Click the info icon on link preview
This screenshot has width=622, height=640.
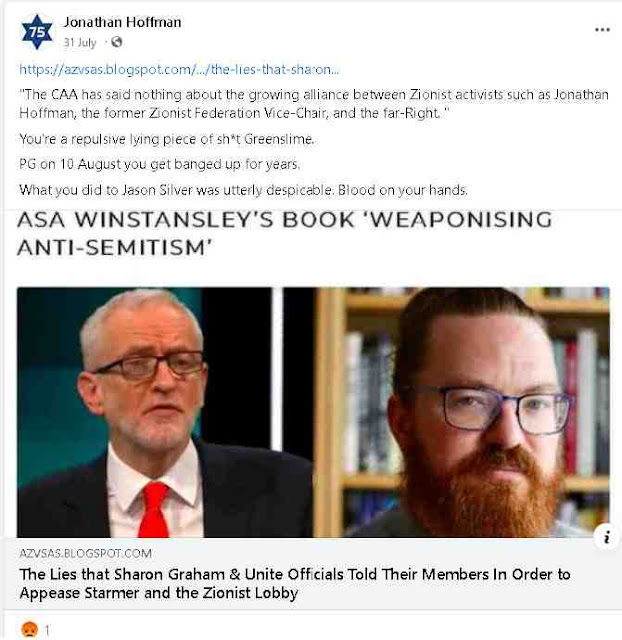606,537
